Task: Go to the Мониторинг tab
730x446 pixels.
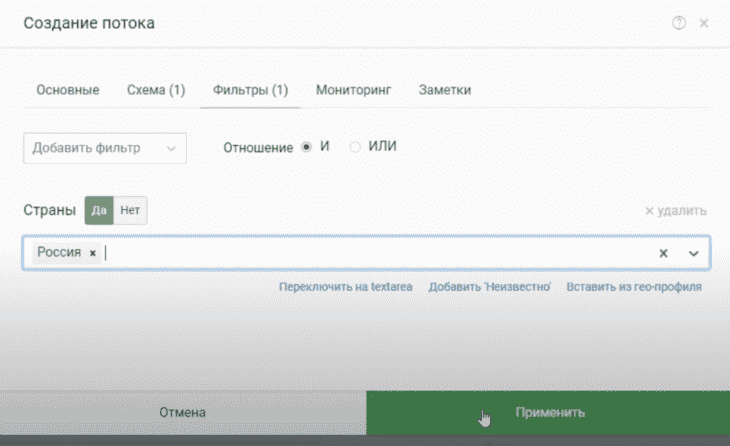Action: click(x=353, y=90)
